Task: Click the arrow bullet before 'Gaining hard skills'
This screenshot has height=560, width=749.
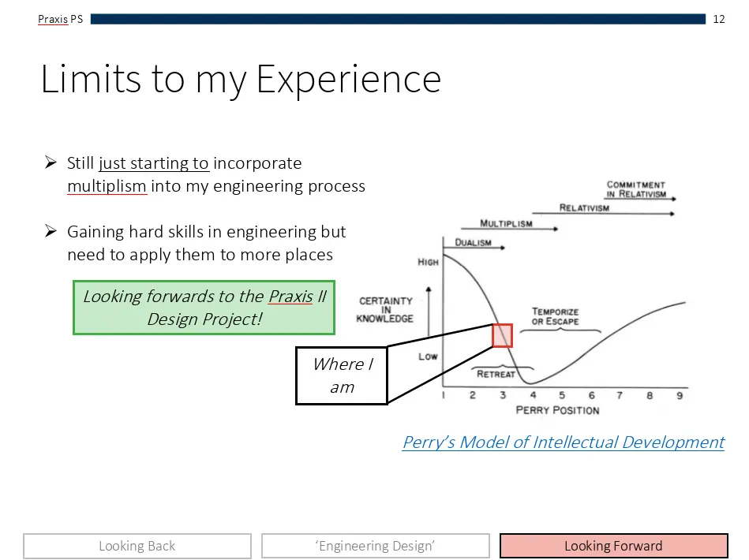Action: [x=51, y=232]
